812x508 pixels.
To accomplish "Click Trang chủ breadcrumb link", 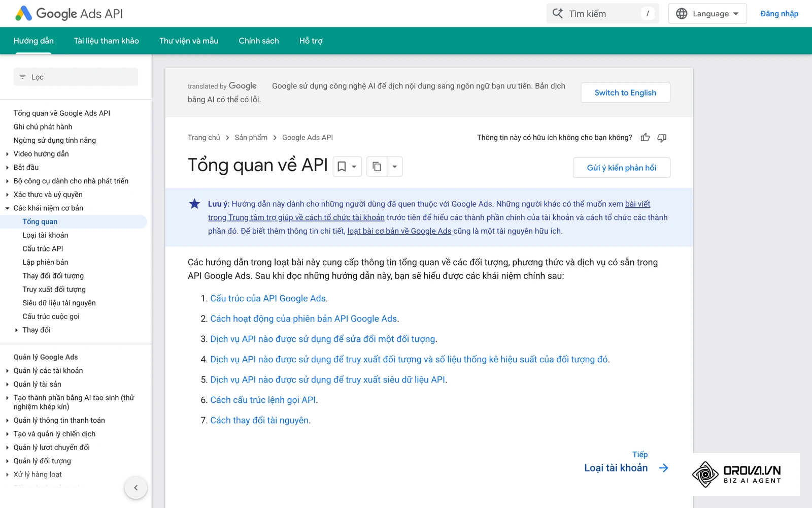I will point(204,138).
